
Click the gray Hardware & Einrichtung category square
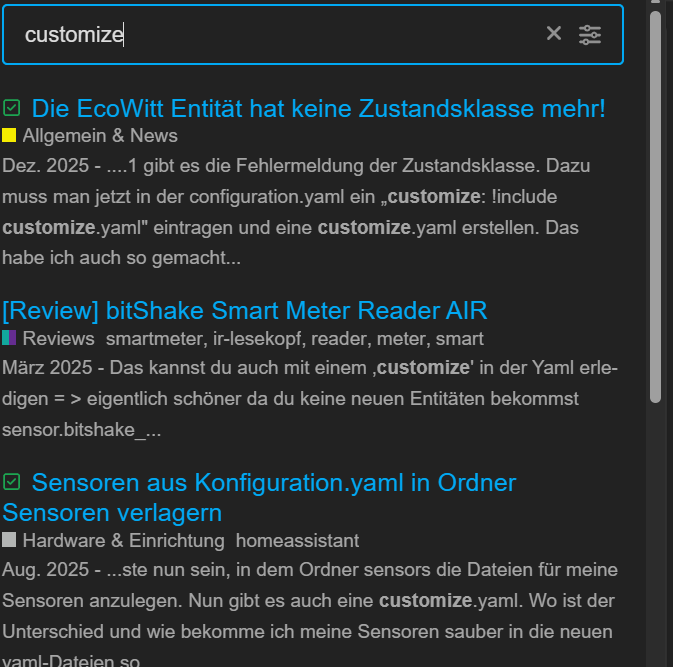click(9, 540)
